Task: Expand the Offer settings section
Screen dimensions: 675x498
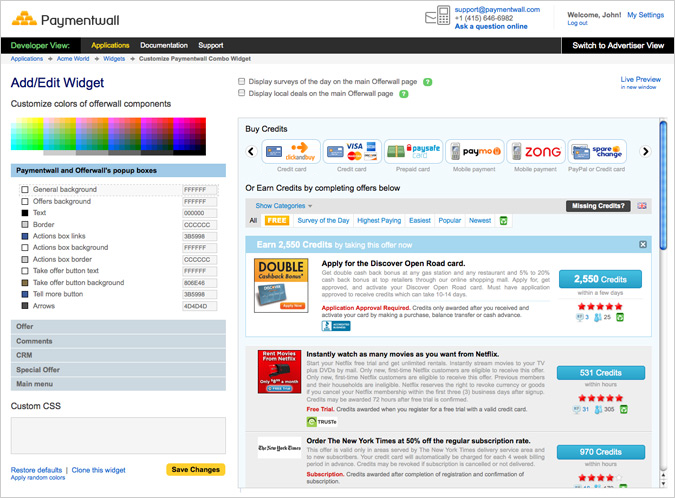Action: click(118, 326)
